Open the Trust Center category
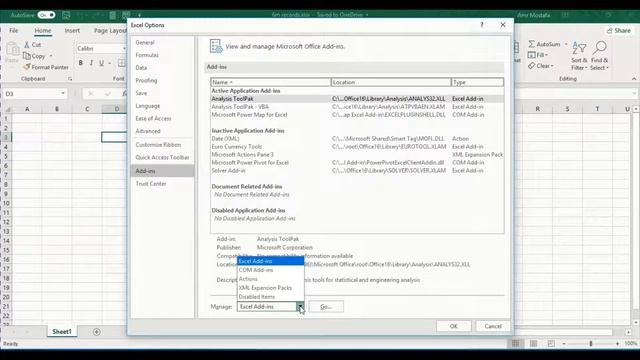Screen dimensions: 640x360 click(x=162, y=184)
